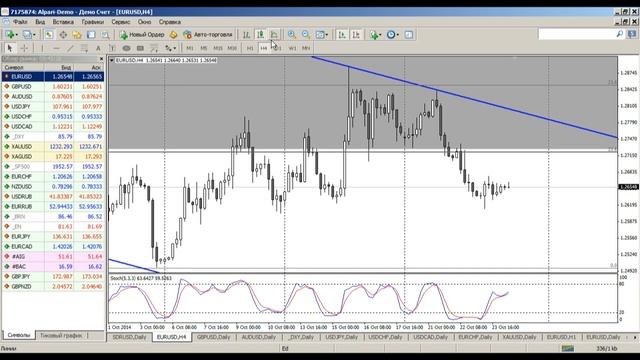Select the Horizontal Line drawing tool
This screenshot has height=360, width=640.
[56, 48]
